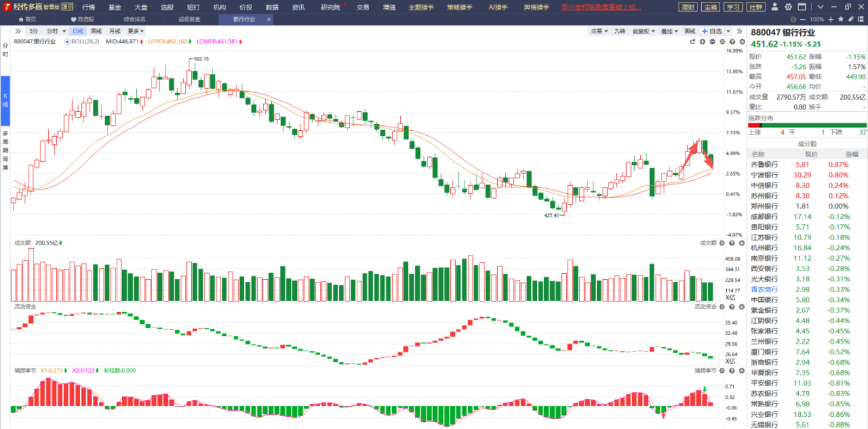Click the 理财 button
Viewport: 868px width, 429px height.
(x=688, y=7)
